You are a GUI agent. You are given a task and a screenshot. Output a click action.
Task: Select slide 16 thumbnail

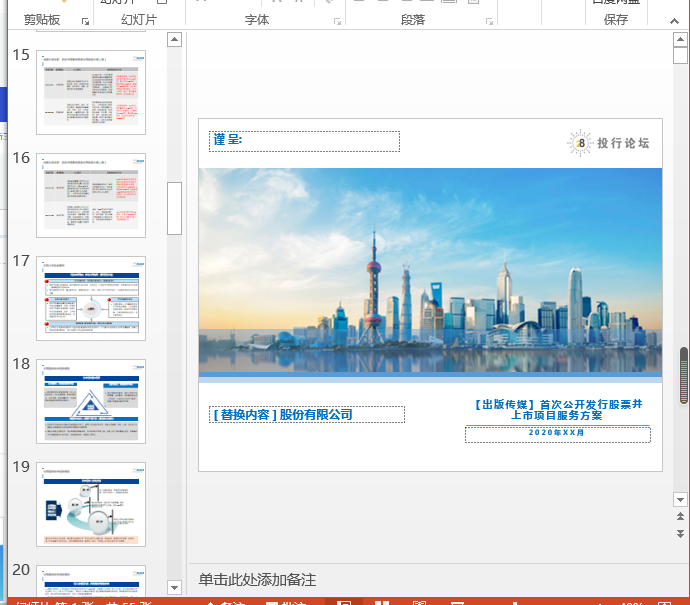91,195
